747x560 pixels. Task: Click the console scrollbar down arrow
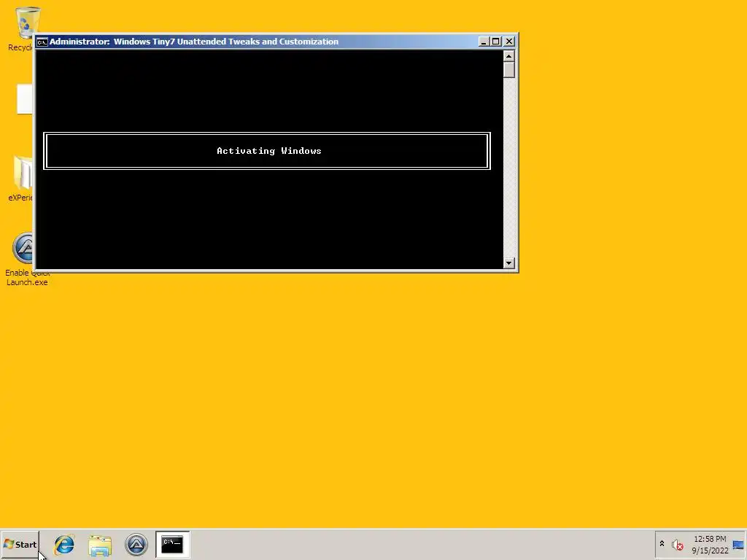508,262
